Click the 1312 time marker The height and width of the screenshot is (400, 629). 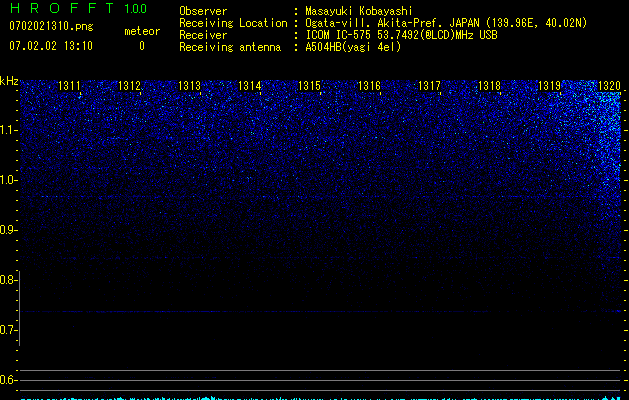(129, 86)
